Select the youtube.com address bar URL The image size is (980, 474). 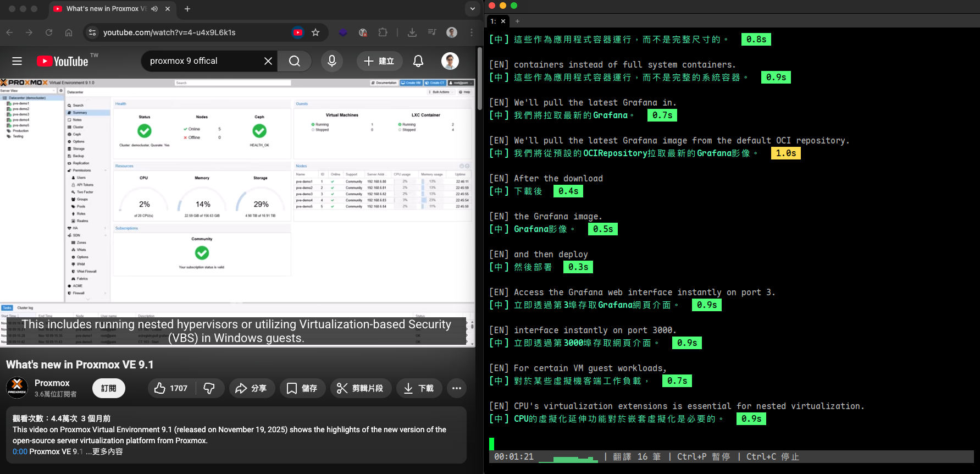(169, 32)
